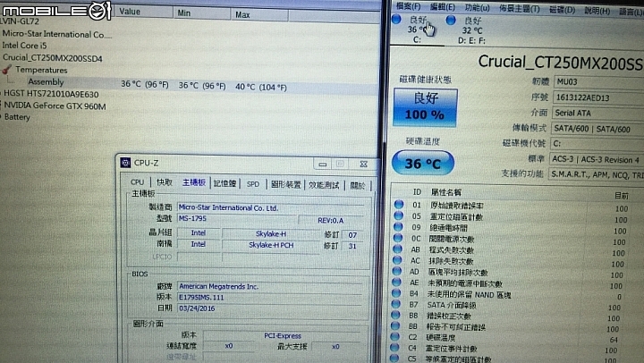644x363 pixels.
Task: Select HGST HTS721010A9E630 tree item
Action: pyautogui.click(x=51, y=94)
